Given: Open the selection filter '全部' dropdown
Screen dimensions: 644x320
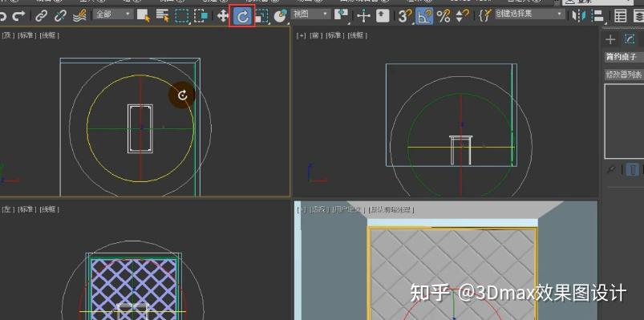Looking at the screenshot, I should [113, 14].
